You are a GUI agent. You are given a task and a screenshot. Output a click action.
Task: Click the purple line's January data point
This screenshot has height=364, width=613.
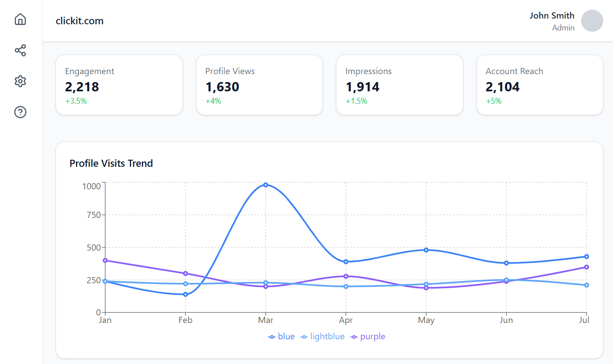[105, 260]
